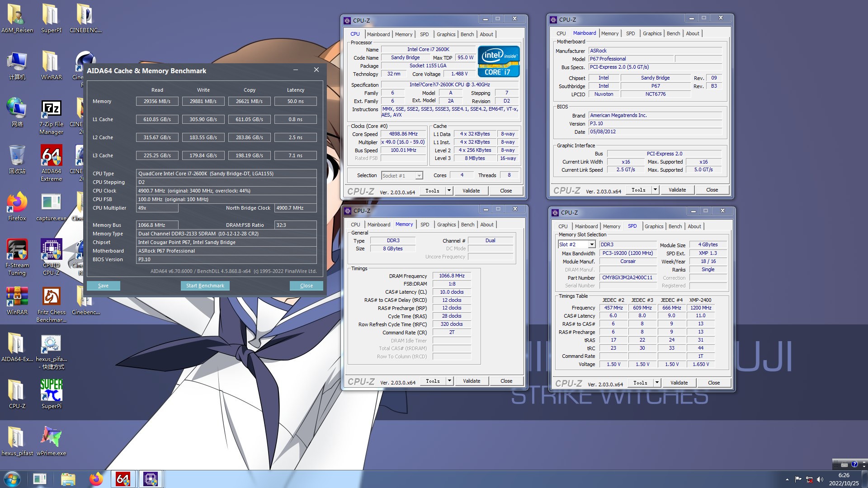The height and width of the screenshot is (488, 868).
Task: Open the hexus_pifa... shortcut icon
Action: (x=51, y=352)
